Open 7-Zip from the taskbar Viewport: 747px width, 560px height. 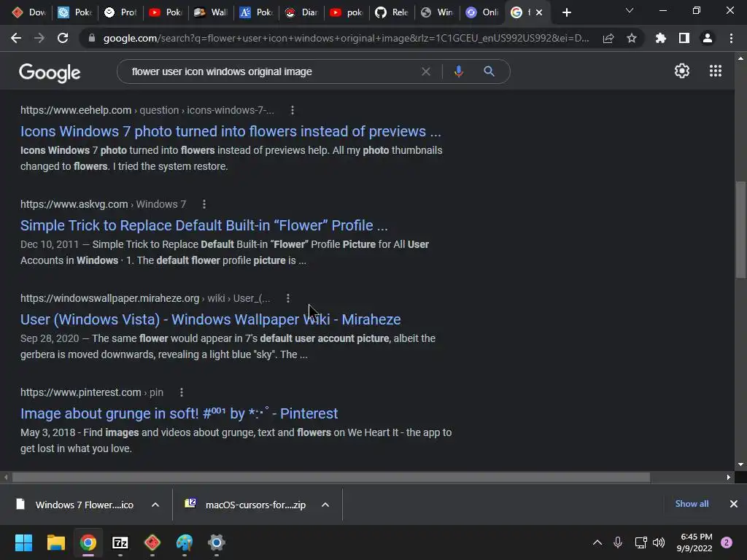click(120, 542)
